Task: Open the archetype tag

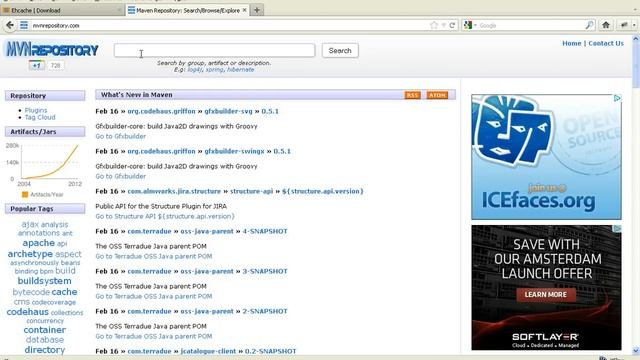Action: pyautogui.click(x=30, y=254)
